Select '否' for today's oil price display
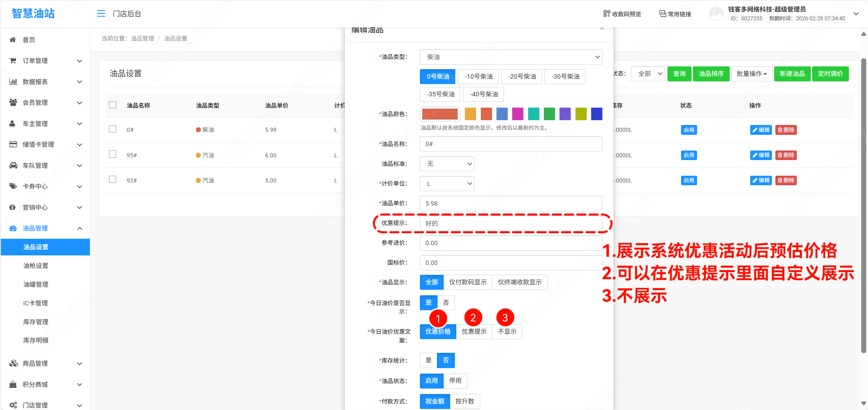The height and width of the screenshot is (410, 868). pos(446,303)
